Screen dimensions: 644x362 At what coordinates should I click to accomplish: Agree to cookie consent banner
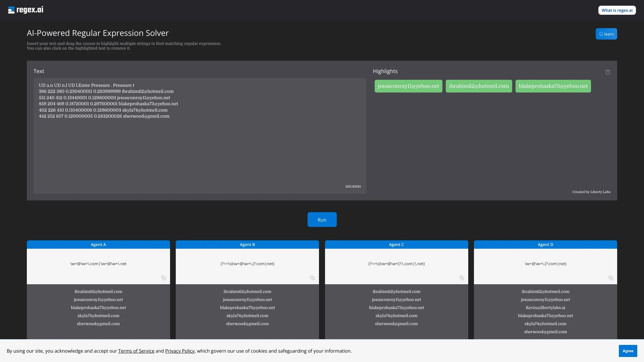click(628, 351)
